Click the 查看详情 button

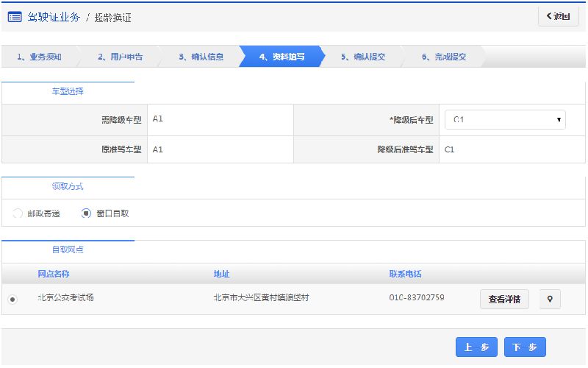coord(504,299)
